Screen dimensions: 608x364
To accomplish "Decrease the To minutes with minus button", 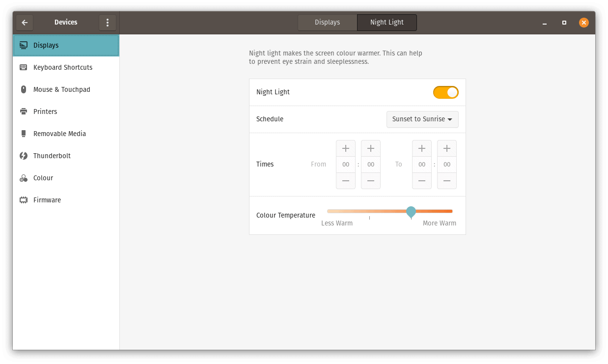I will (447, 181).
